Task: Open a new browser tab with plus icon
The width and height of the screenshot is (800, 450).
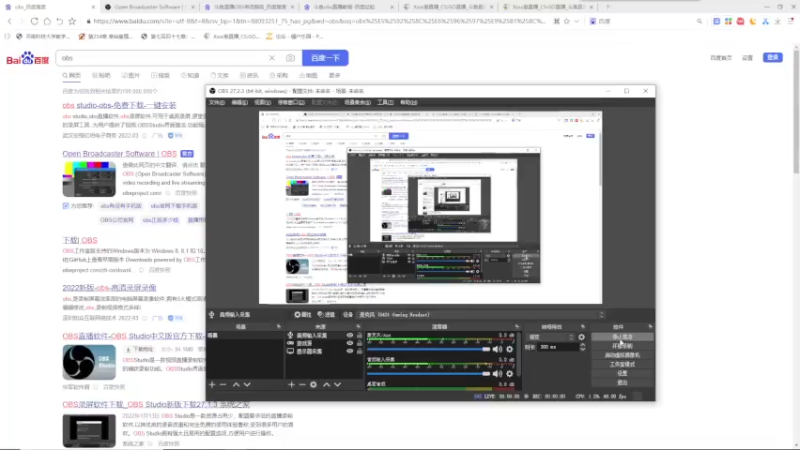Action: point(608,7)
